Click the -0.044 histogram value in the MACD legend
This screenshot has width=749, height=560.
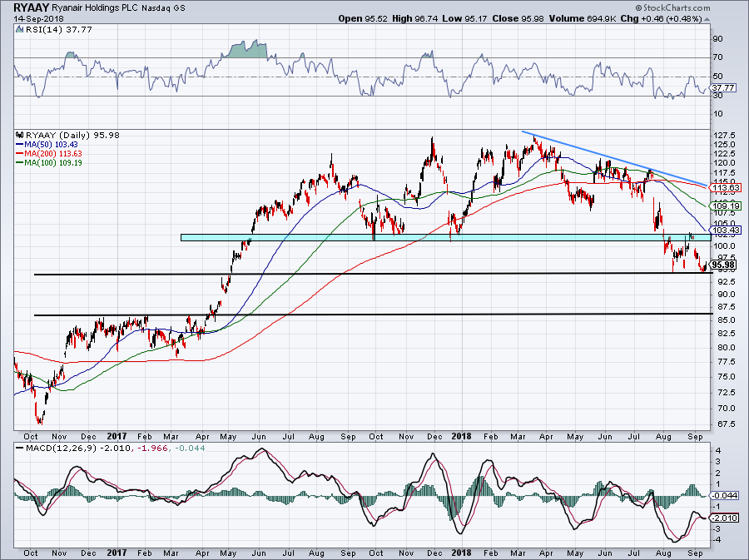189,448
